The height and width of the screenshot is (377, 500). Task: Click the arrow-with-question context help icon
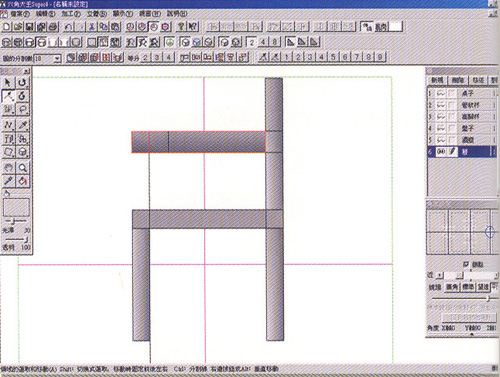193,27
